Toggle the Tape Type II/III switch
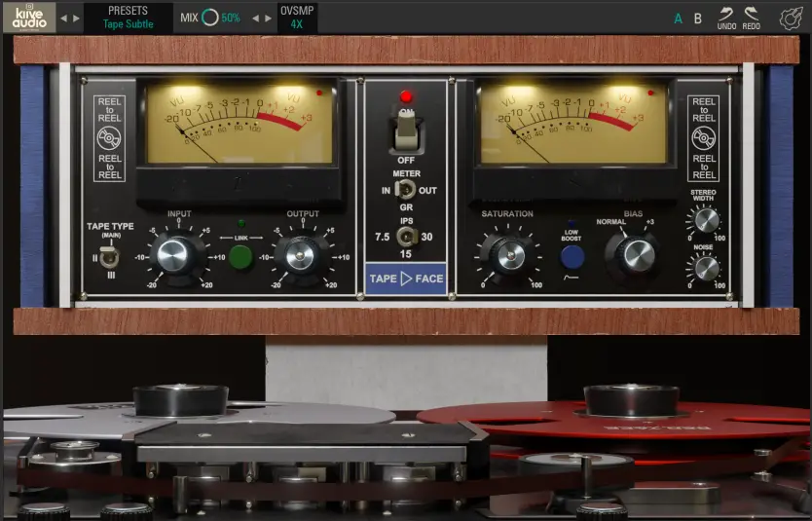812x521 pixels. pyautogui.click(x=109, y=257)
